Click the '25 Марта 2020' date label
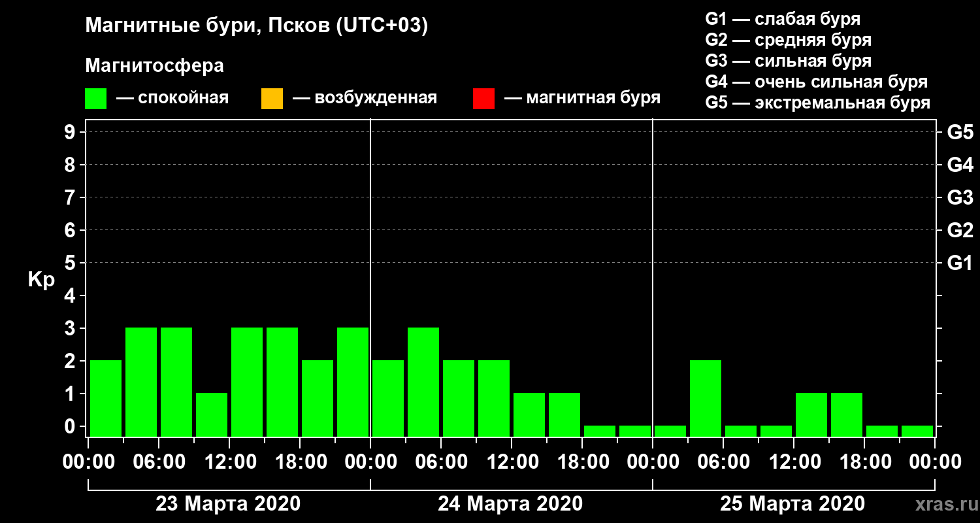This screenshot has width=980, height=523. 792,504
